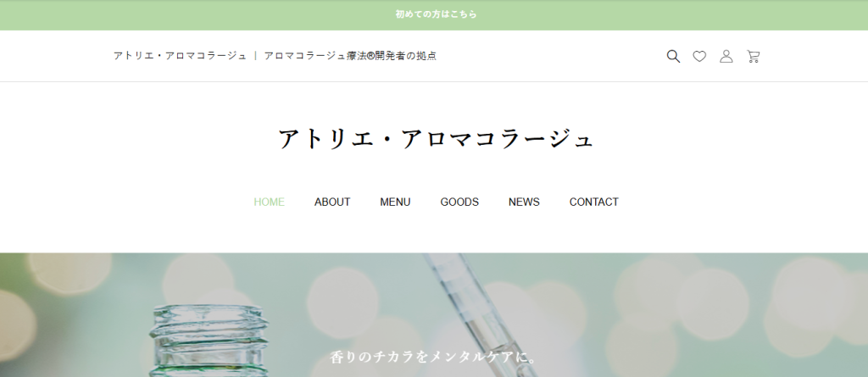This screenshot has width=868, height=377.
Task: Navigate to the NEWS page
Action: (524, 202)
